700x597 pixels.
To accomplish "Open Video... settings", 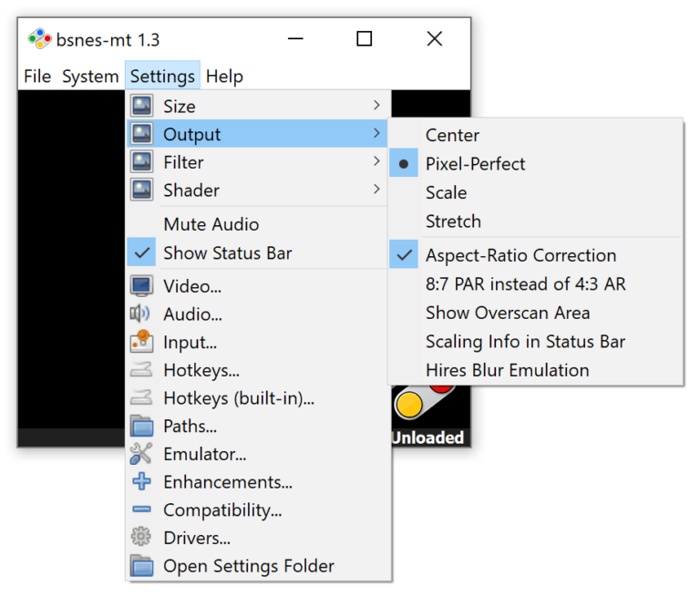I will 257,286.
